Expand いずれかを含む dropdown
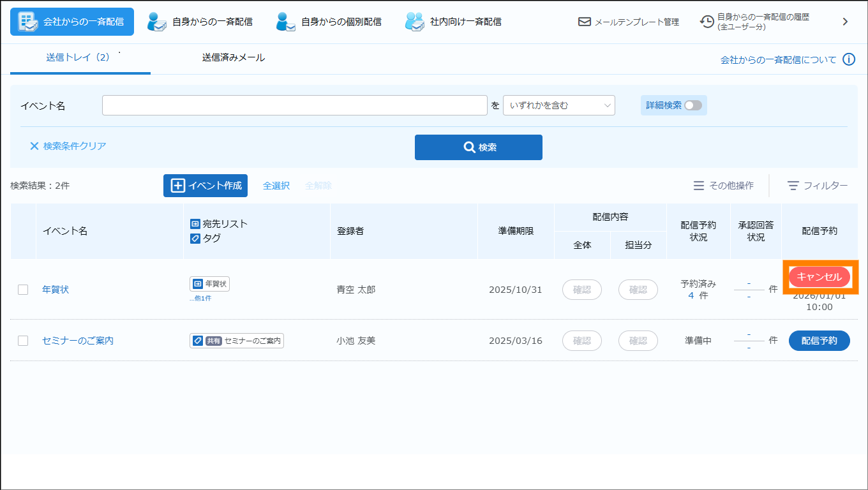This screenshot has width=868, height=490. (x=558, y=105)
